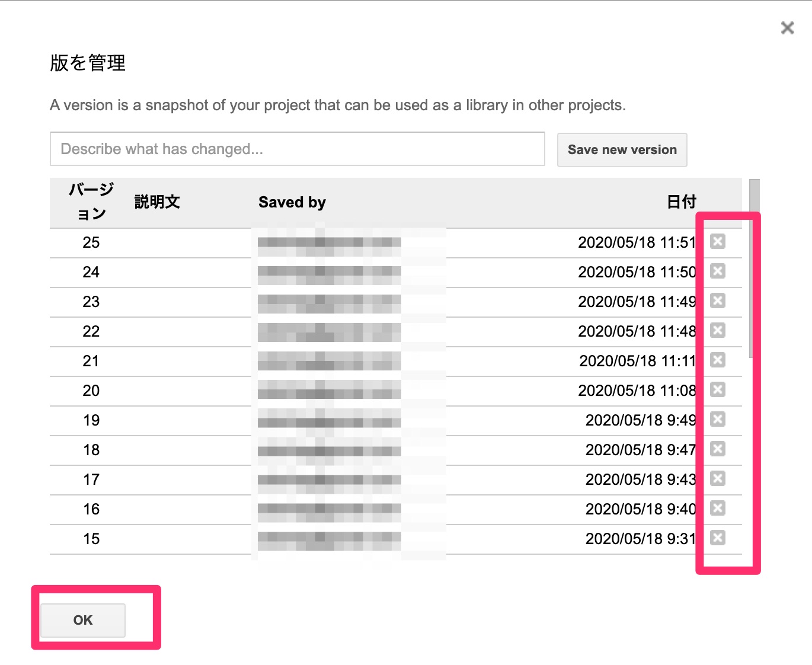
Task: Remove version 23 via delete icon
Action: point(717,300)
